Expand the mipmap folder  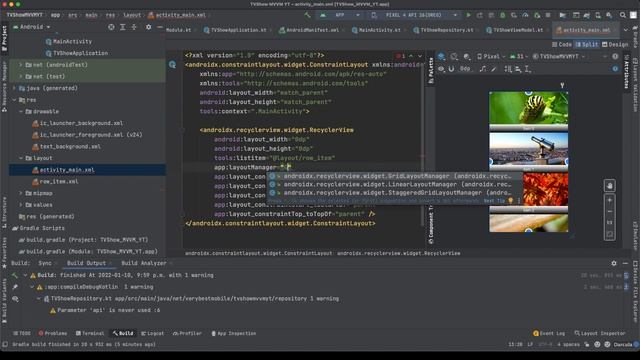[x=20, y=193]
